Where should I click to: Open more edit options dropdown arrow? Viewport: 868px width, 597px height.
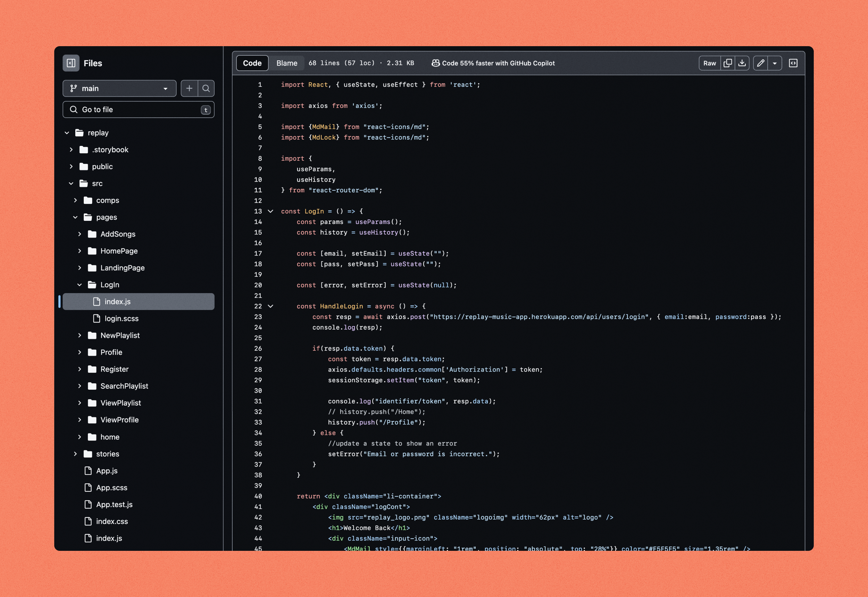coord(775,63)
